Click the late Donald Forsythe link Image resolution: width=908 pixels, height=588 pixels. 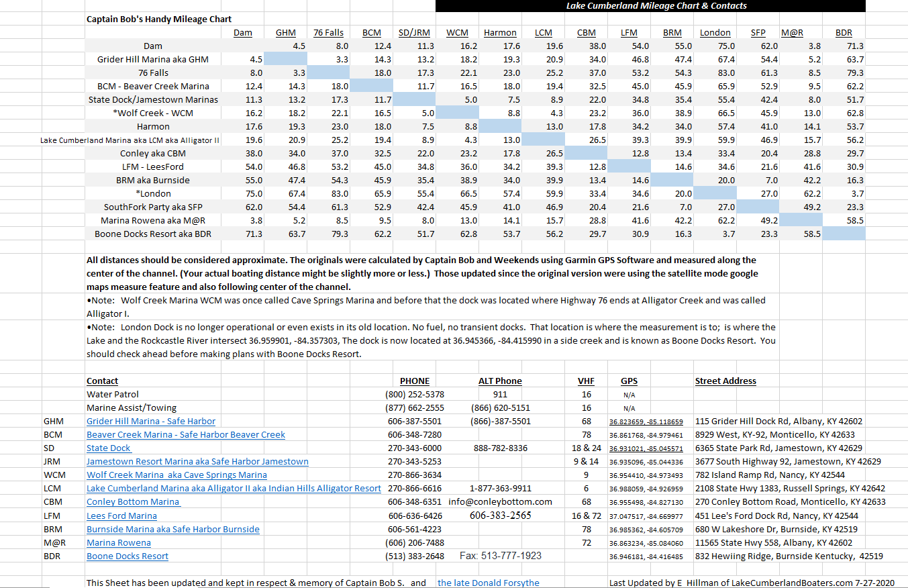pyautogui.click(x=489, y=583)
